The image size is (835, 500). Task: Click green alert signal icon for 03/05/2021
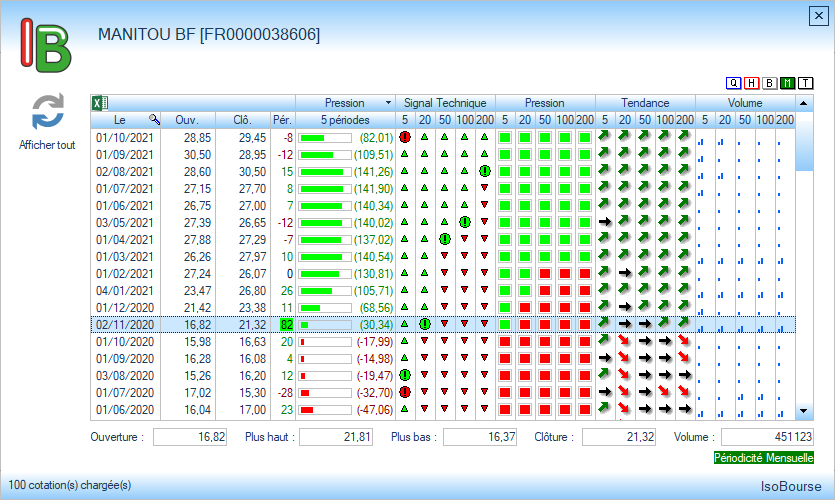pyautogui.click(x=464, y=222)
